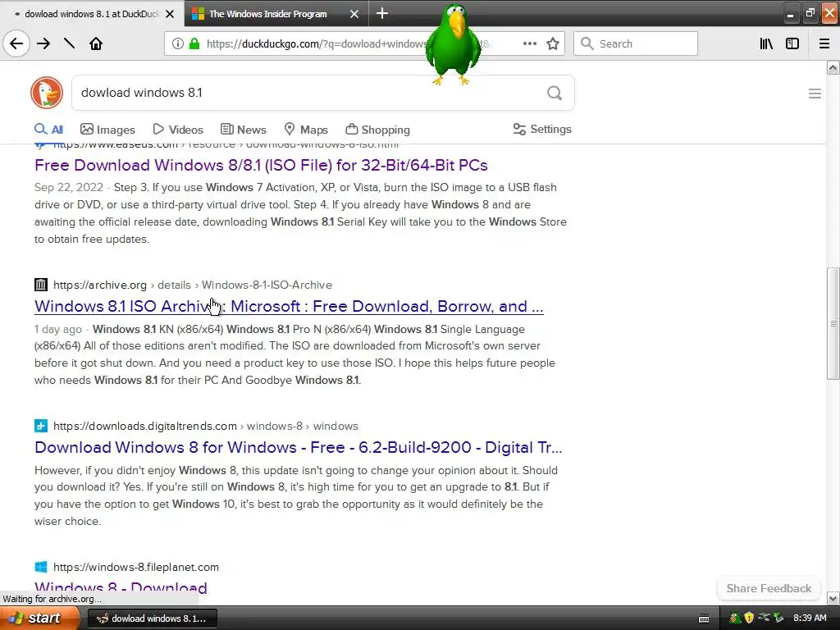The width and height of the screenshot is (840, 630).
Task: Open Free Download Windows 8/8.1 ISO link
Action: pos(261,165)
